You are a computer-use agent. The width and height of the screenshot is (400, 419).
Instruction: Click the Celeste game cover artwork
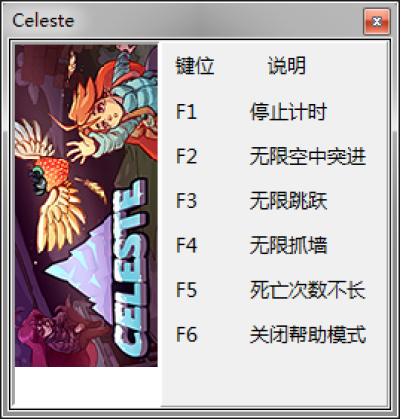[x=86, y=205]
